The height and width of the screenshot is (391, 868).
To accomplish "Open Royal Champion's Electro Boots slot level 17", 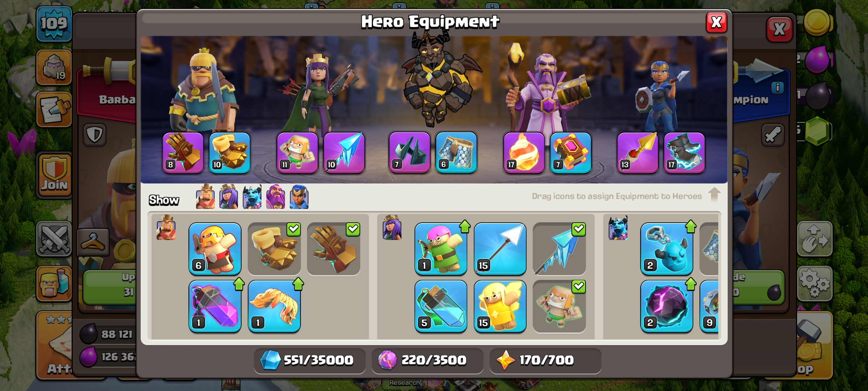I will click(684, 153).
